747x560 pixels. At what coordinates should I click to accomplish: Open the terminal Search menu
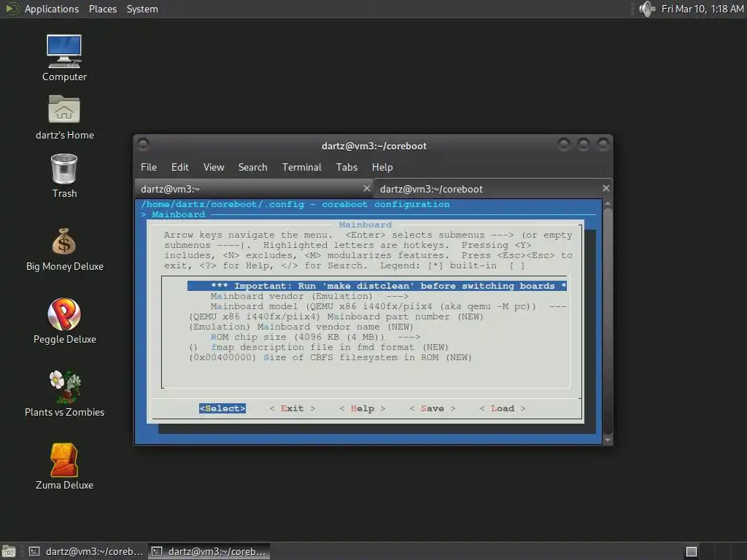point(252,167)
